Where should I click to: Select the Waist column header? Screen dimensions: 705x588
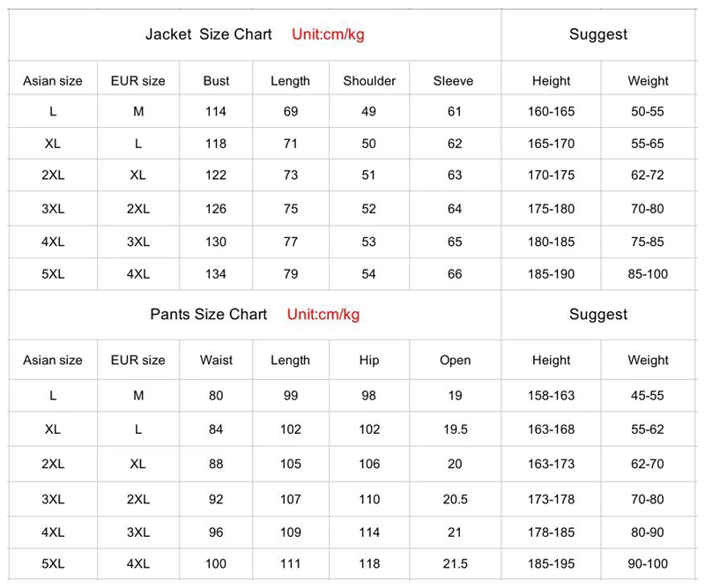point(216,360)
